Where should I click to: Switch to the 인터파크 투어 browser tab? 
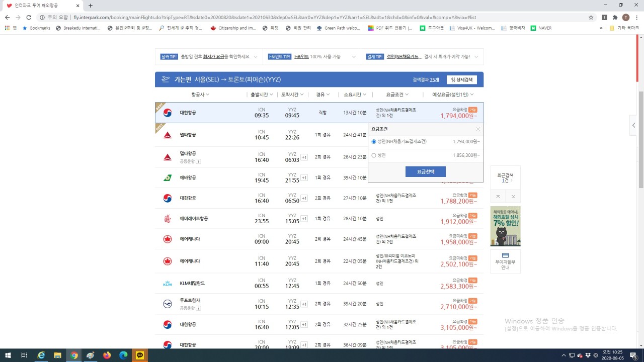click(43, 6)
